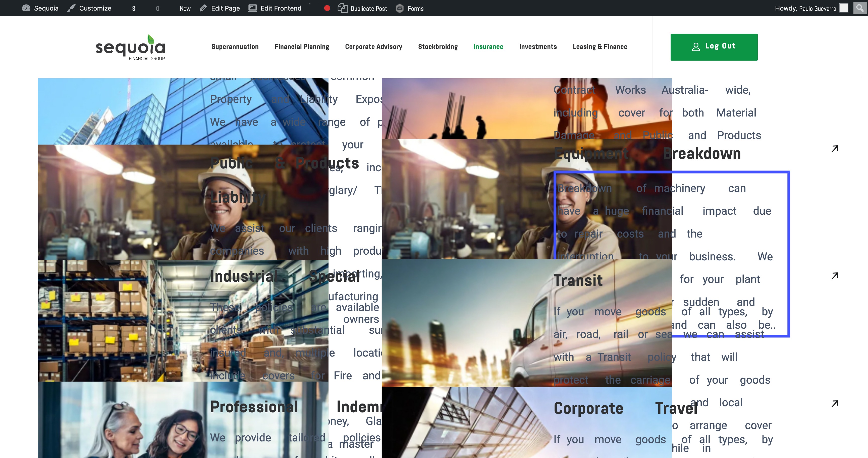Viewport: 868px width, 458px height.
Task: Click arrow icon beside Corporate Travel card
Action: click(x=835, y=404)
